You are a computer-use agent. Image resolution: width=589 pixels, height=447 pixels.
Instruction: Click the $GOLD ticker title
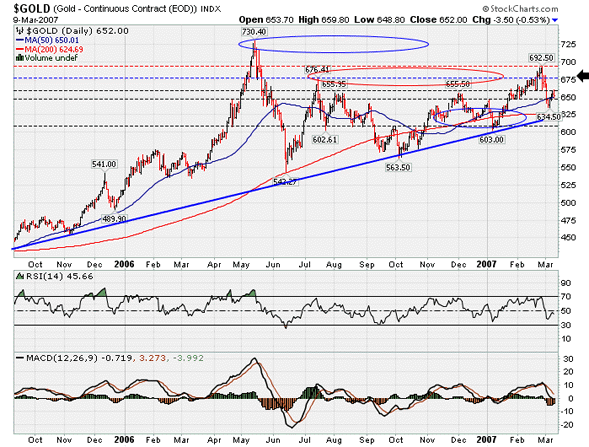point(32,9)
